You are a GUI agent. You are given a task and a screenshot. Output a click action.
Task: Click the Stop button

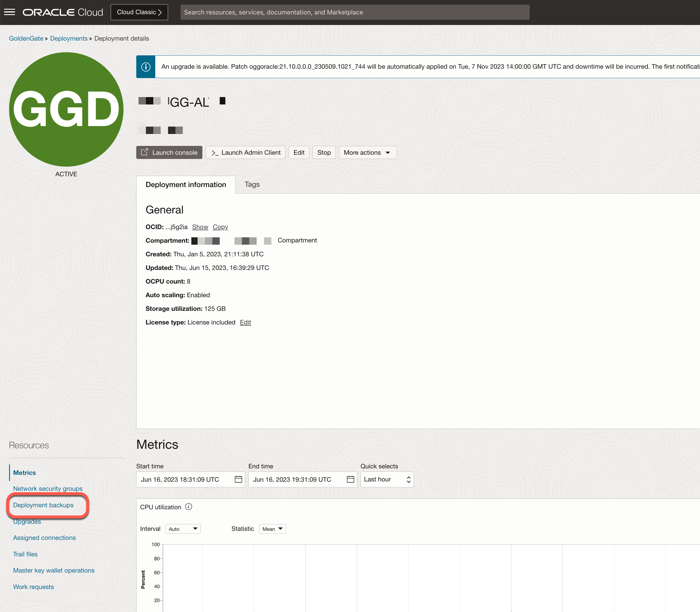pyautogui.click(x=323, y=152)
